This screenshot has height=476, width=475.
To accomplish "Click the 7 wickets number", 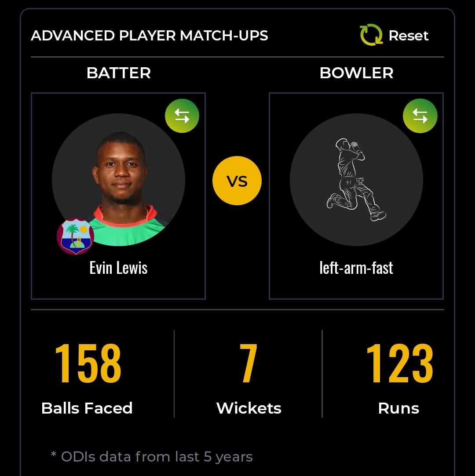I will pyautogui.click(x=248, y=363).
